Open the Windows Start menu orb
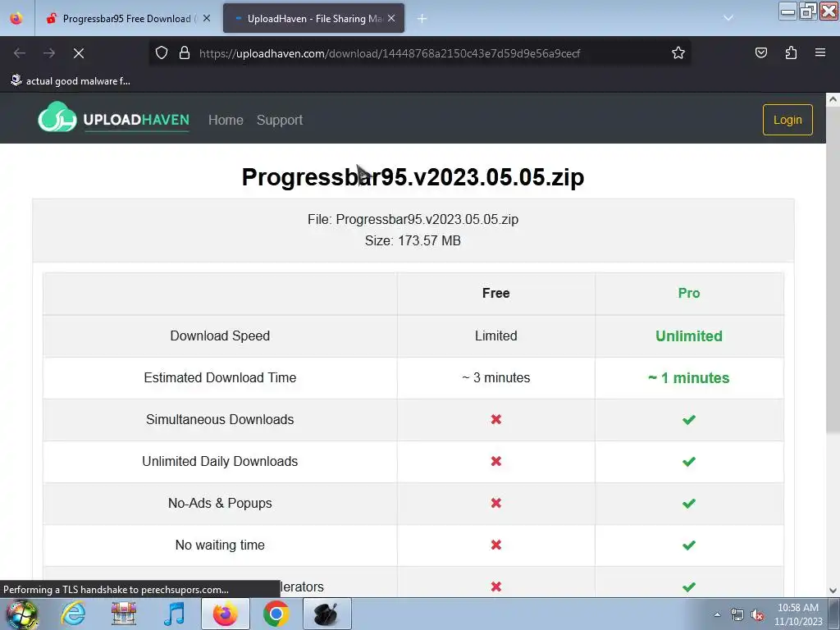 (21, 614)
